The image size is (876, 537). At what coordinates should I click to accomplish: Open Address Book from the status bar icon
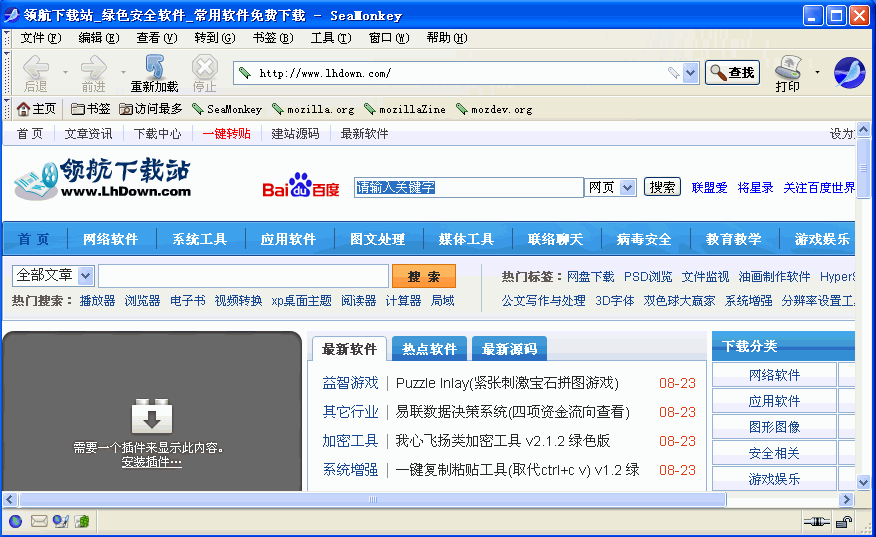coord(82,521)
